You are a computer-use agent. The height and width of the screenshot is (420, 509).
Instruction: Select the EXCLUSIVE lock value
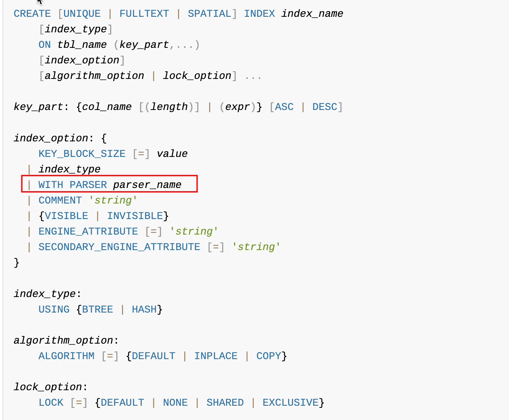pos(290,403)
